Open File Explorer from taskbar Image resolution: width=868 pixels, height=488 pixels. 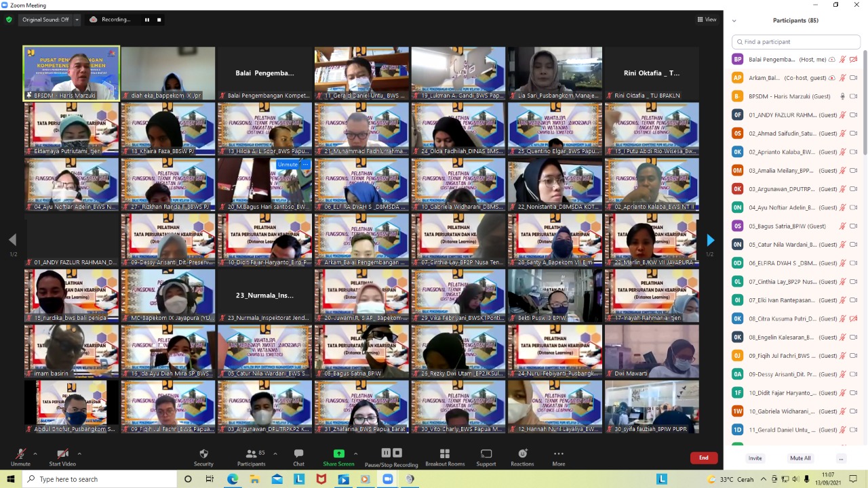255,479
